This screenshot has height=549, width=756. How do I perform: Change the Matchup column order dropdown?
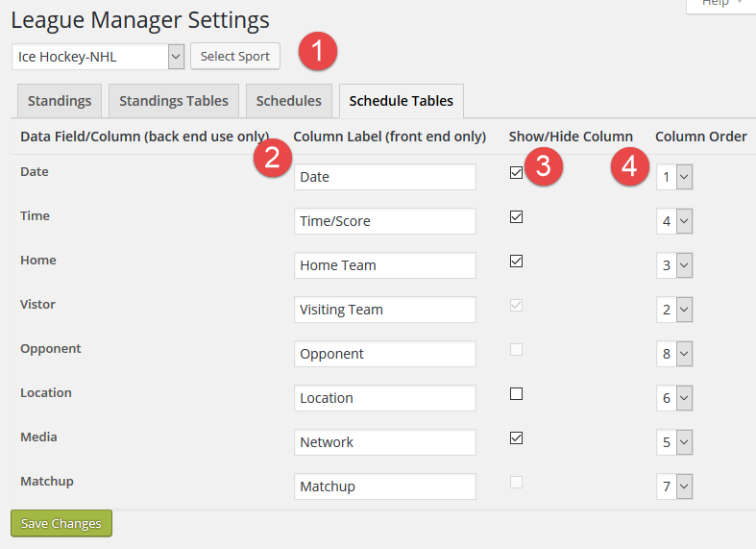674,487
